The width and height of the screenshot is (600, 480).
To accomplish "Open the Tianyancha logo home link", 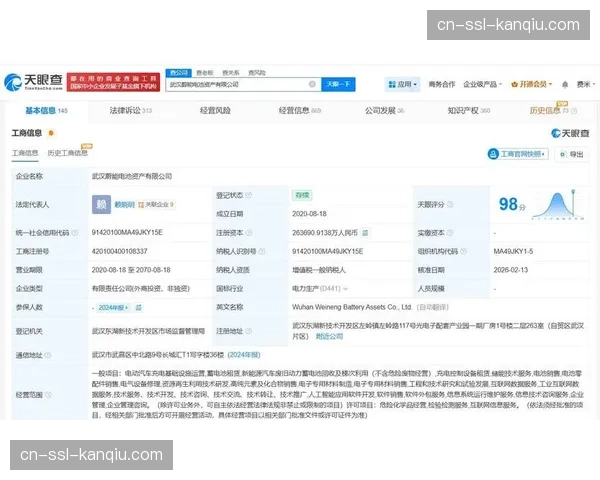I will 33,82.
